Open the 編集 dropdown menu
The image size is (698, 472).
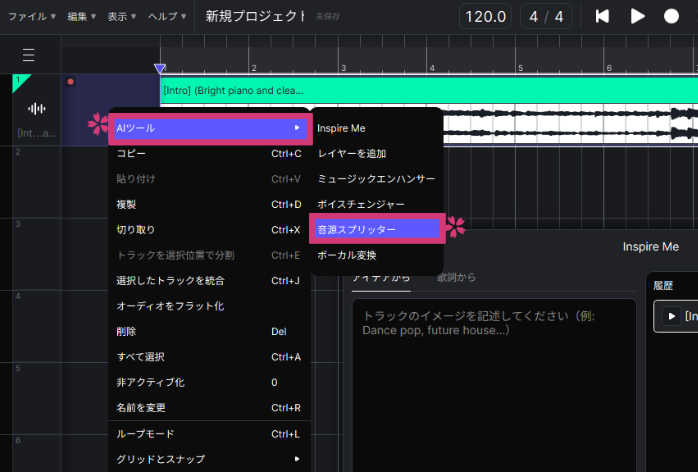click(81, 16)
